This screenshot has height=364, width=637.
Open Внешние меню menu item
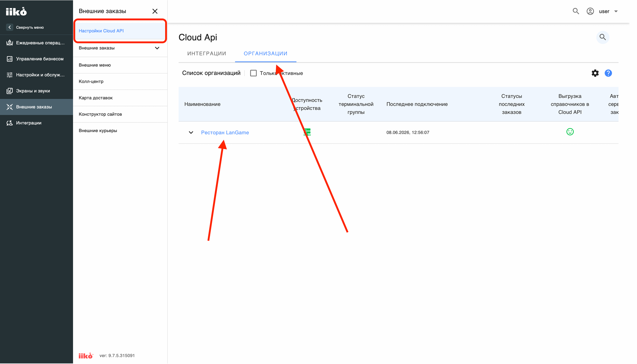(120, 65)
